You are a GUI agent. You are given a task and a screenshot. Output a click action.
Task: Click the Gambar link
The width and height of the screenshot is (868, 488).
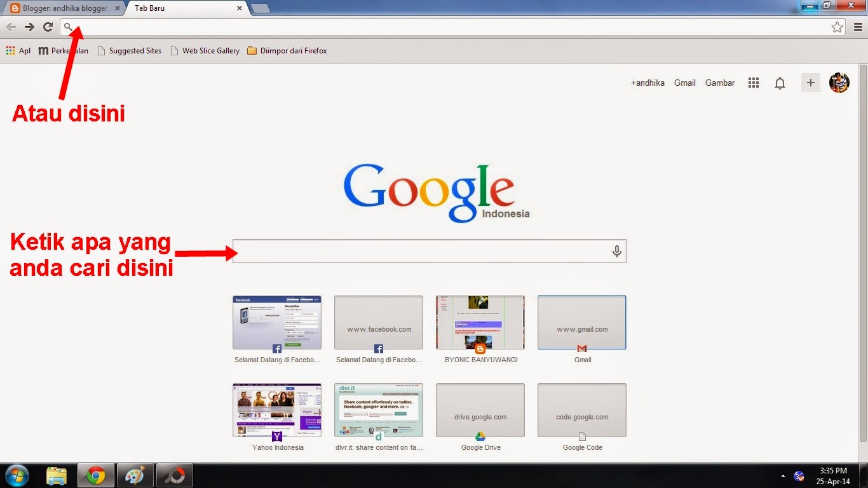pos(719,83)
